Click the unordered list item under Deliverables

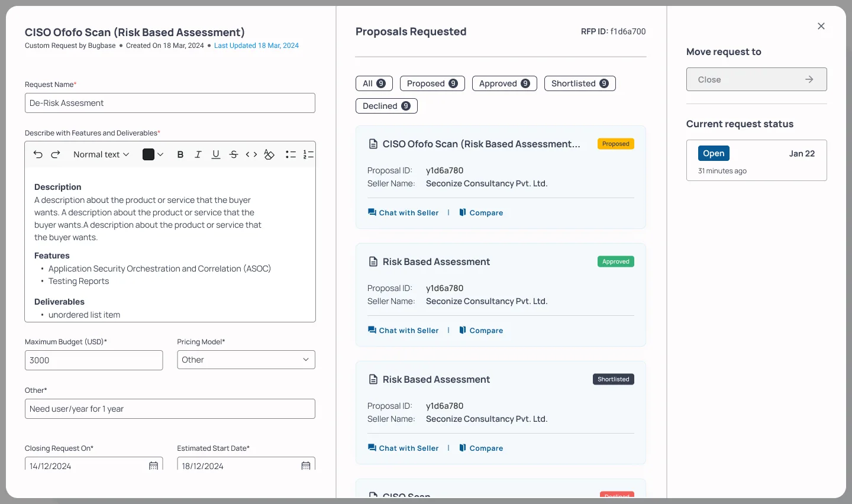84,315
